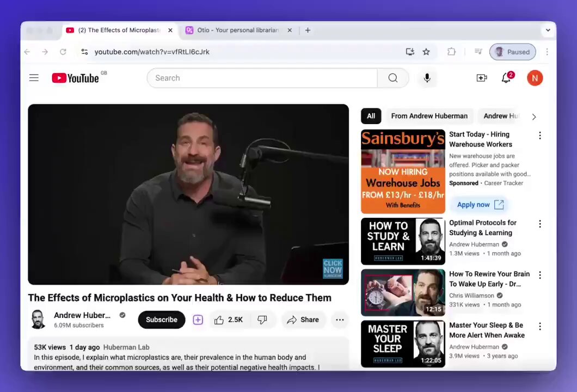Click the URL address bar
Image resolution: width=577 pixels, height=392 pixels.
[243, 52]
